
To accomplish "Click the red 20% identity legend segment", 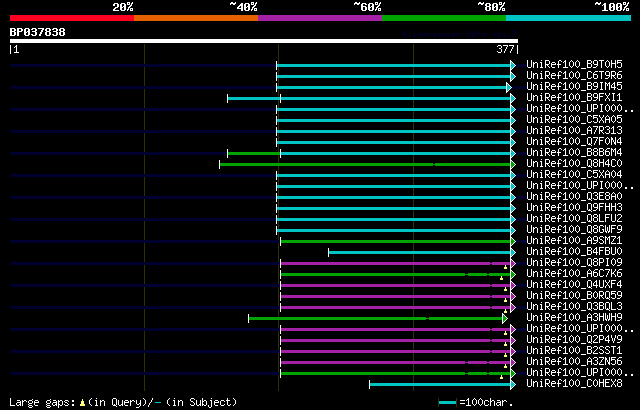I will tap(72, 18).
